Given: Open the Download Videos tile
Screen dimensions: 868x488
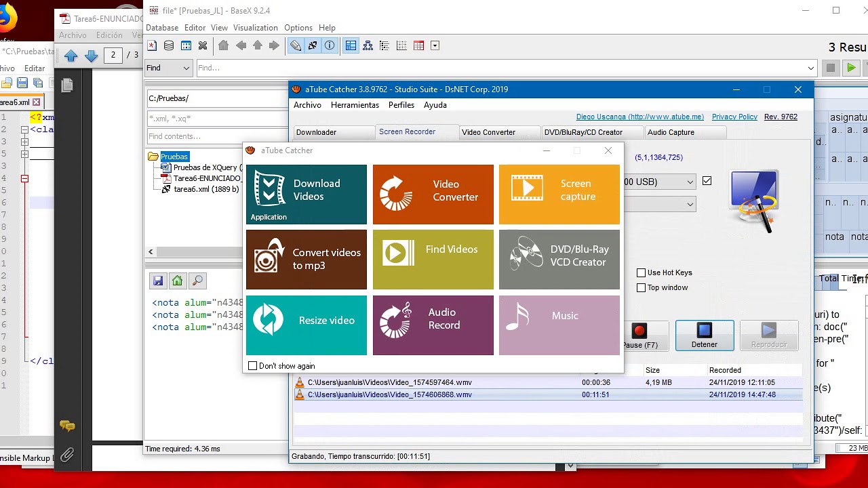Looking at the screenshot, I should 306,195.
